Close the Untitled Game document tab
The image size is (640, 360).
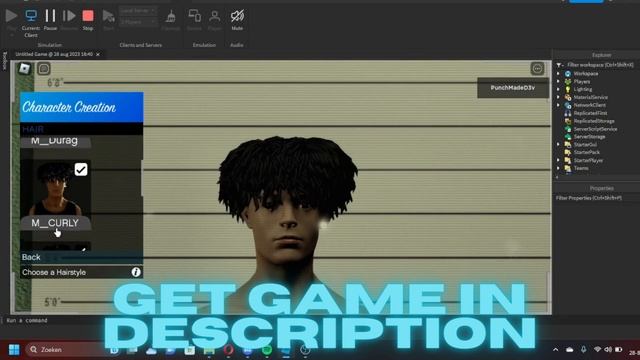(98, 54)
